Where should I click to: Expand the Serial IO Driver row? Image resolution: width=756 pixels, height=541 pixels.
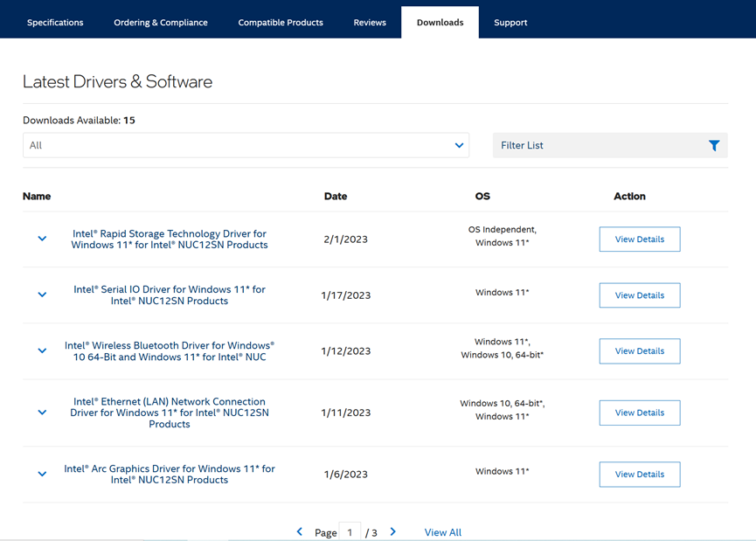[43, 295]
